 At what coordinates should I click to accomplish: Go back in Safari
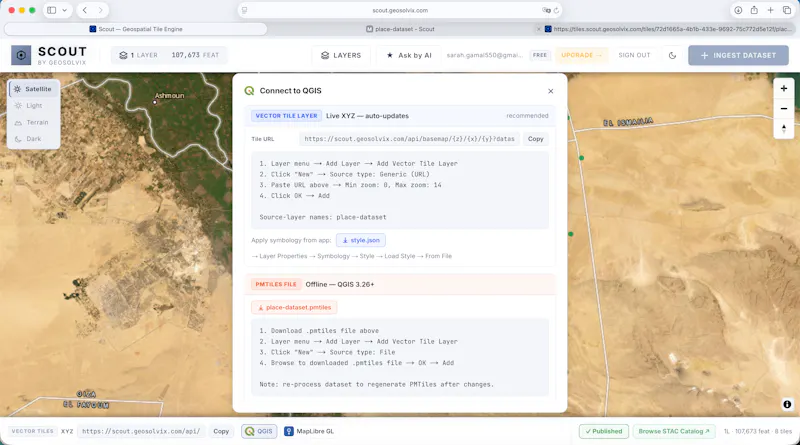click(x=85, y=10)
